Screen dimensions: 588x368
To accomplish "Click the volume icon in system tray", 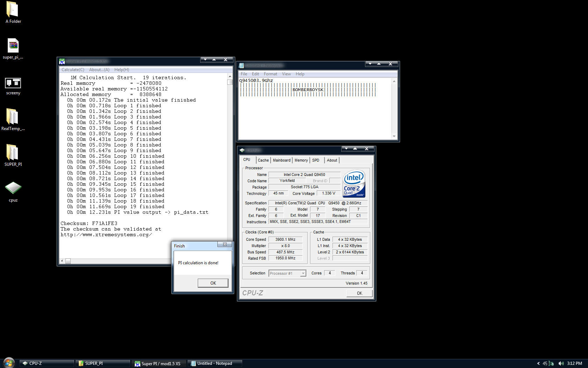I will point(561,363).
